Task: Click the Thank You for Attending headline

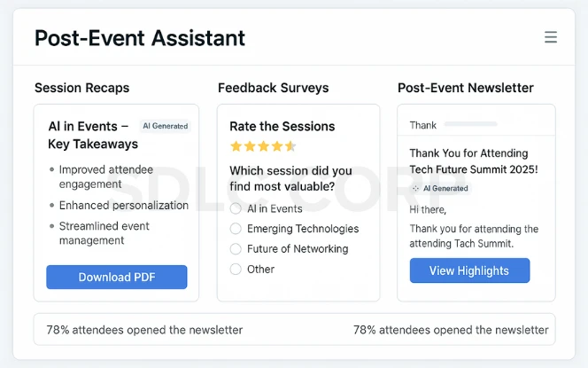Action: [x=473, y=161]
